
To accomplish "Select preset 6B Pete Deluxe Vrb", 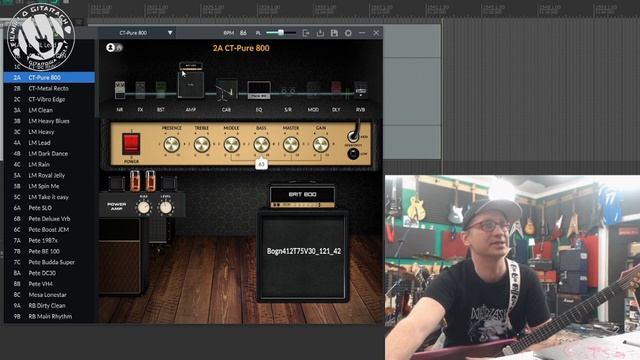I will tap(49, 219).
